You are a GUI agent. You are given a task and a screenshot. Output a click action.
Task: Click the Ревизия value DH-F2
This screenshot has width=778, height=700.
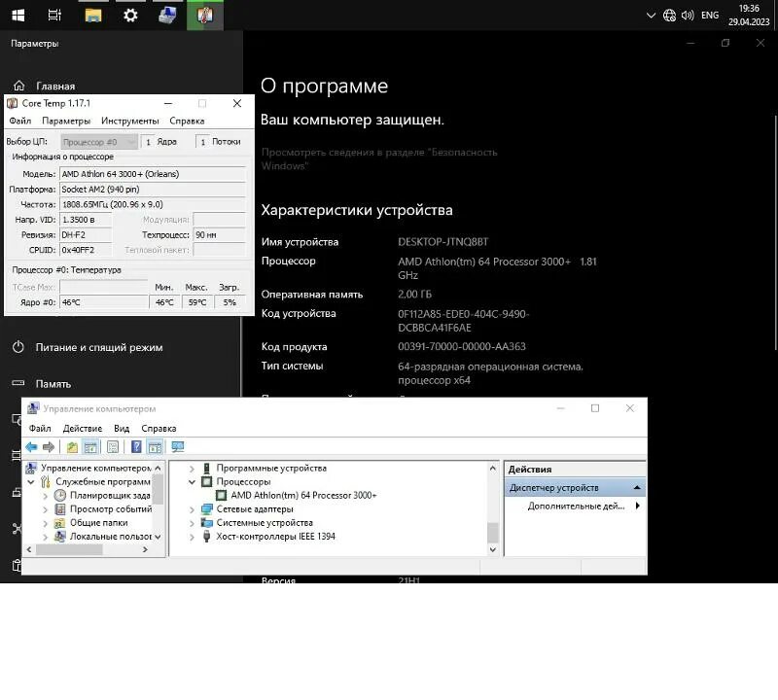pos(86,234)
